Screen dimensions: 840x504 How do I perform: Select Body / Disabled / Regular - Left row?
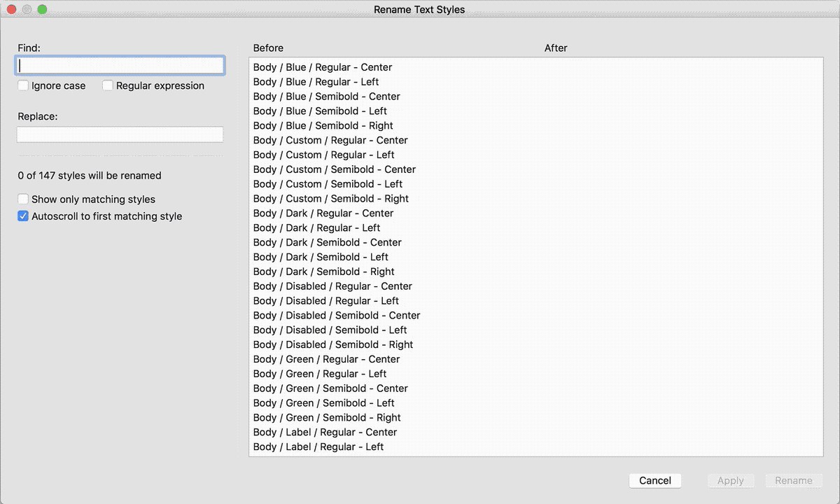tap(536, 301)
